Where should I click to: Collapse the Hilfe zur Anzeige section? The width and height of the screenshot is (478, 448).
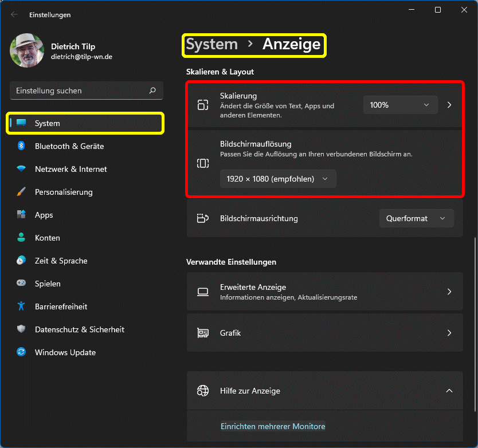(449, 391)
